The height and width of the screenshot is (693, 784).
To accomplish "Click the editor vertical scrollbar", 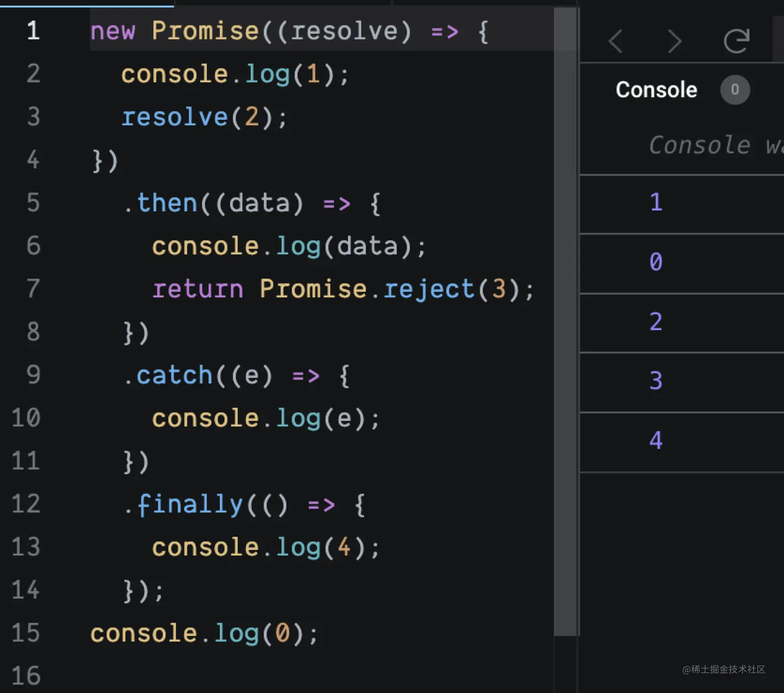I will [565, 321].
